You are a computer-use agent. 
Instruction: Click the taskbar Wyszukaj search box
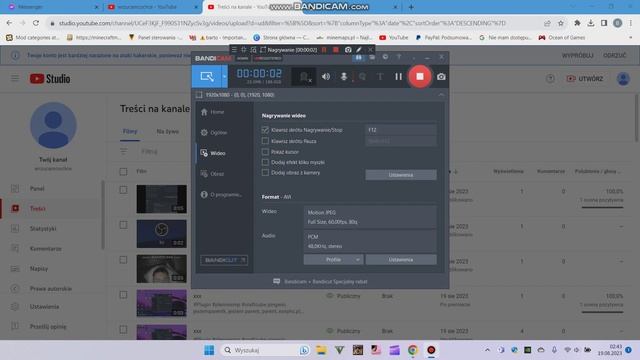pos(265,350)
